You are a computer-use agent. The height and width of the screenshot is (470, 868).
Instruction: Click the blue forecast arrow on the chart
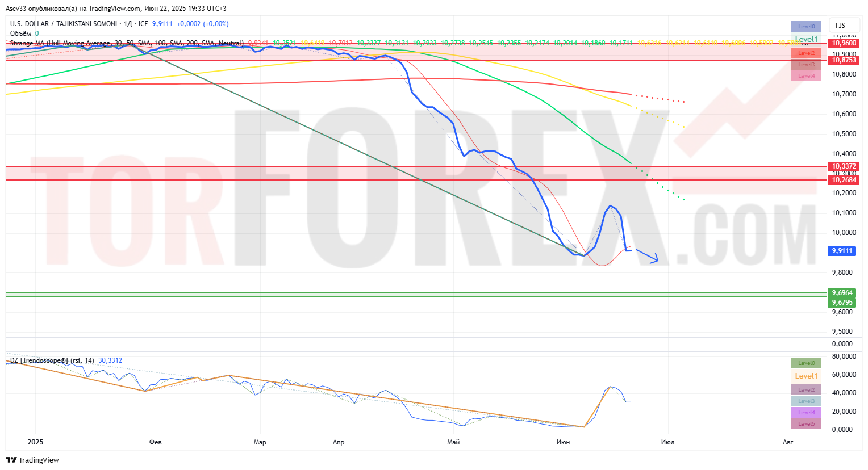[647, 256]
